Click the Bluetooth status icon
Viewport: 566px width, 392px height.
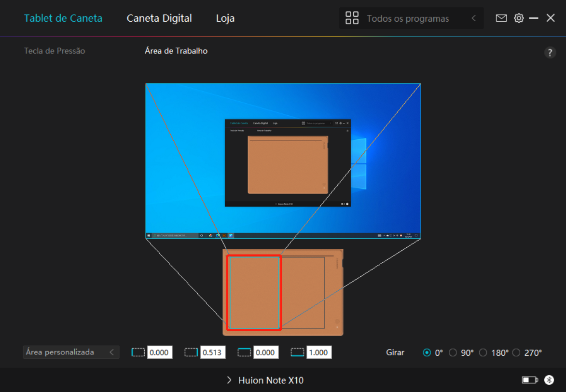(x=549, y=380)
